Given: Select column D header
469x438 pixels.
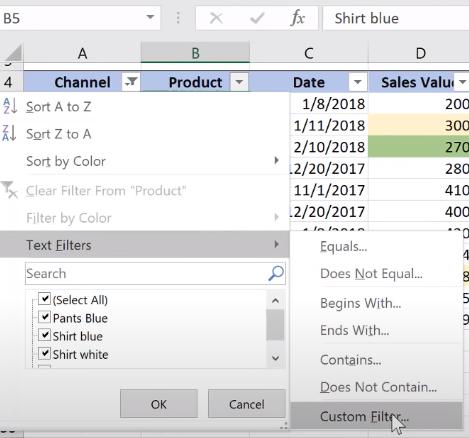Looking at the screenshot, I should (x=419, y=53).
